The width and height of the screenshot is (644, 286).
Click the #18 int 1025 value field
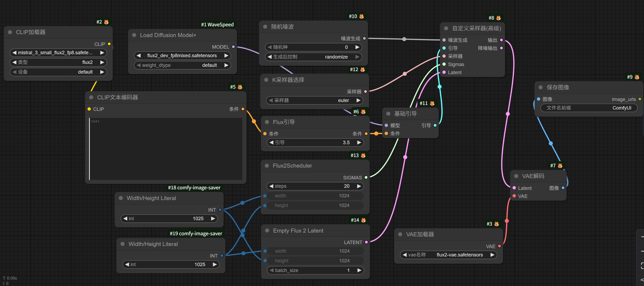tap(169, 219)
